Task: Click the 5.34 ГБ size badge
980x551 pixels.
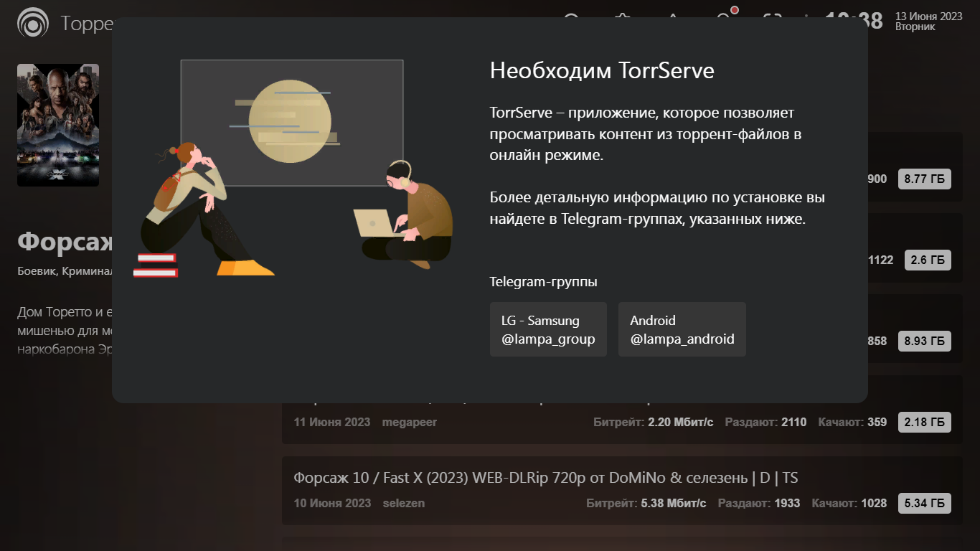Action: (x=925, y=503)
